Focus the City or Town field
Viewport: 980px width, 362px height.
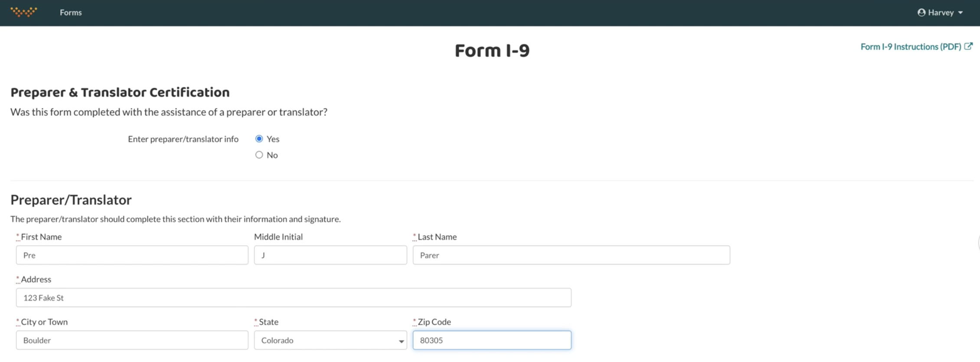click(132, 340)
